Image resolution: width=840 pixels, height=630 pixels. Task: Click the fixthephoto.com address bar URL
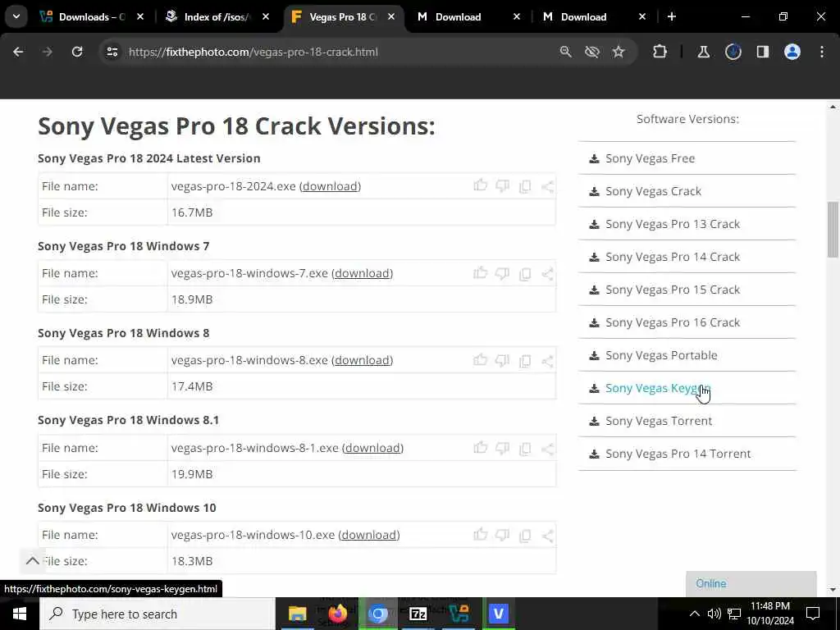[x=253, y=52]
